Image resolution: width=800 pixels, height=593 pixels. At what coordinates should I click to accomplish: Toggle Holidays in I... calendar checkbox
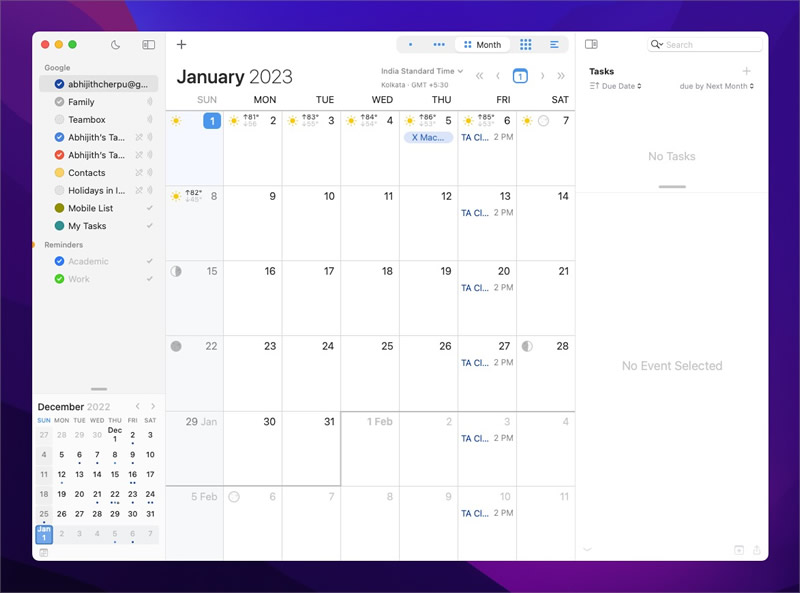click(x=59, y=190)
